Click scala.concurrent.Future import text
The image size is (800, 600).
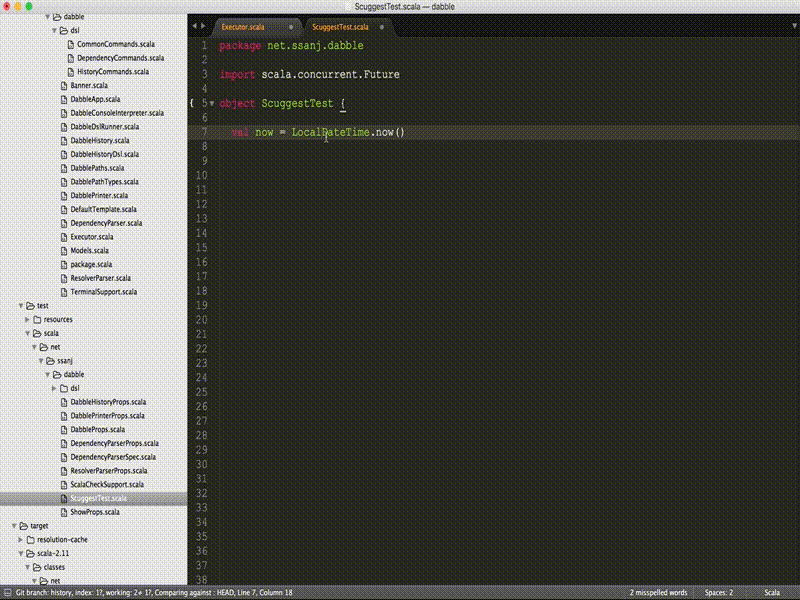(330, 74)
